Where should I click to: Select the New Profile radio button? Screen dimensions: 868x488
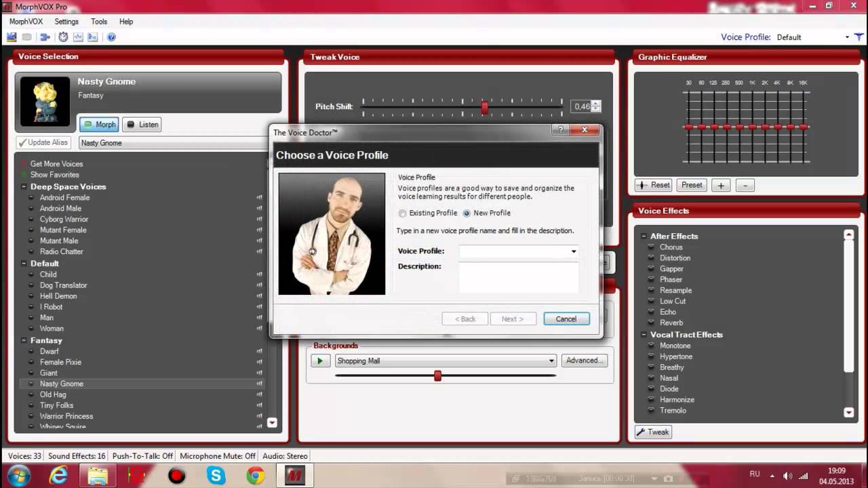tap(467, 213)
